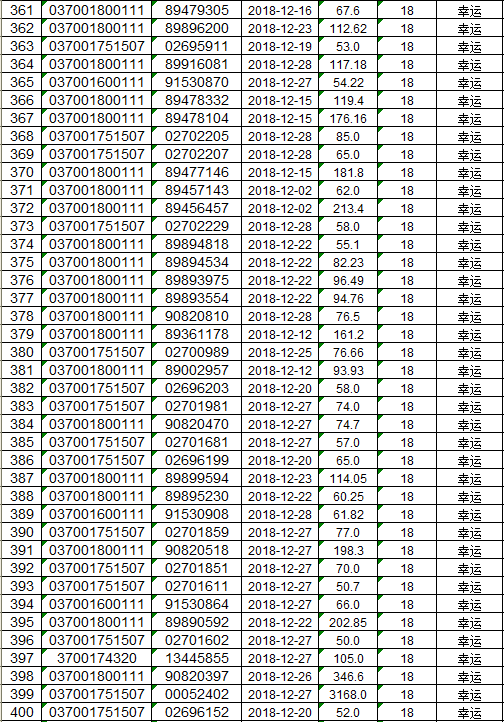Select date 2018-12-19 in row 363
This screenshot has width=504, height=722.
280,47
